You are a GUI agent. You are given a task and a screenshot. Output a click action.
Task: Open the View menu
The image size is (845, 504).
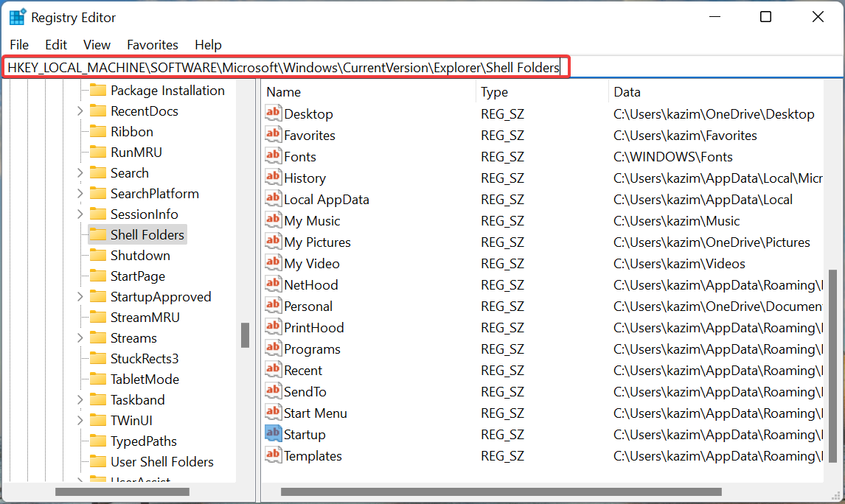pyautogui.click(x=97, y=45)
